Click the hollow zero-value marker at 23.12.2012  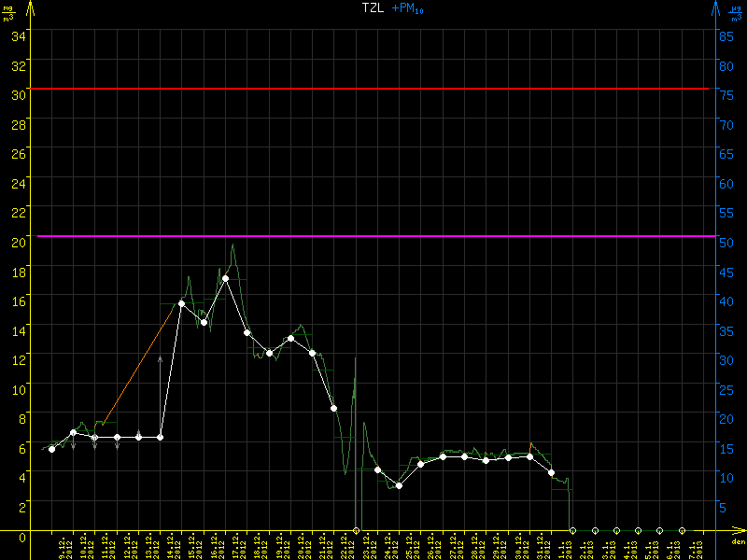[x=357, y=530]
